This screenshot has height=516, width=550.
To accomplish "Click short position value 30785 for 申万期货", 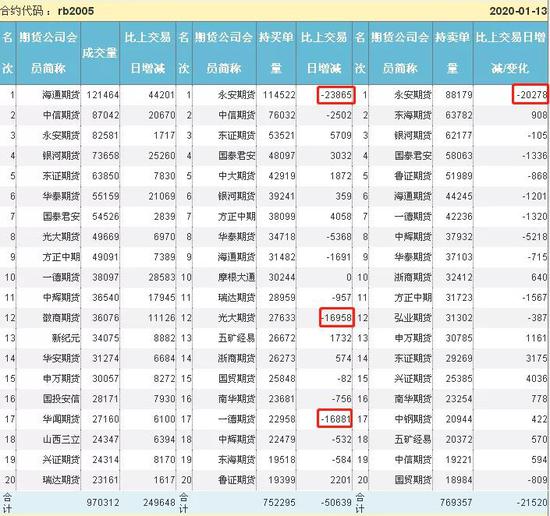I will [459, 338].
